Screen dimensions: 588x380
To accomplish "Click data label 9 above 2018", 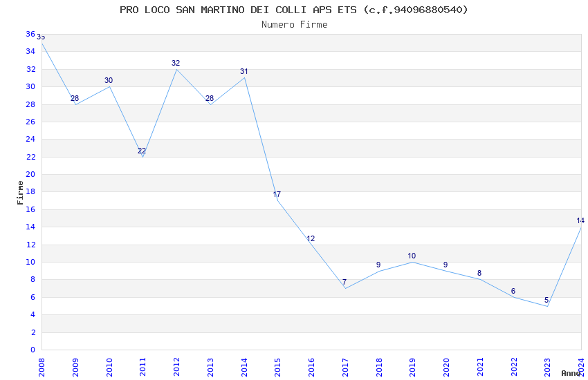I will pos(378,265).
